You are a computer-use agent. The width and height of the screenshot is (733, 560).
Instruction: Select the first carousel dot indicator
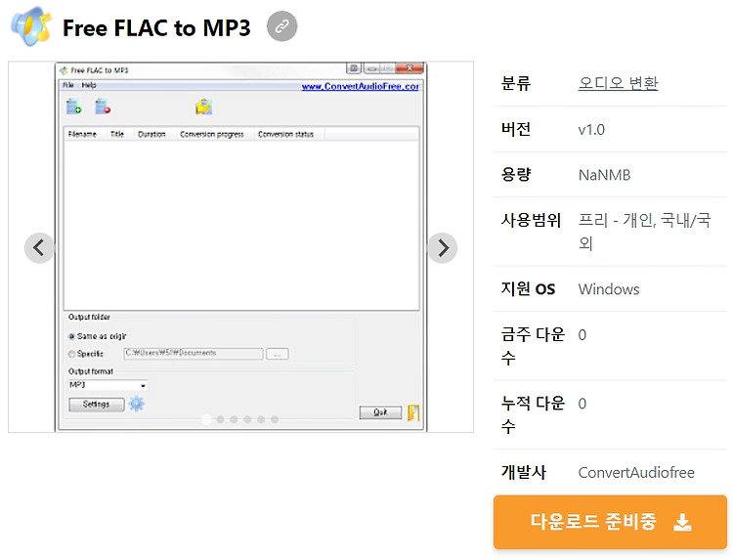pos(206,419)
